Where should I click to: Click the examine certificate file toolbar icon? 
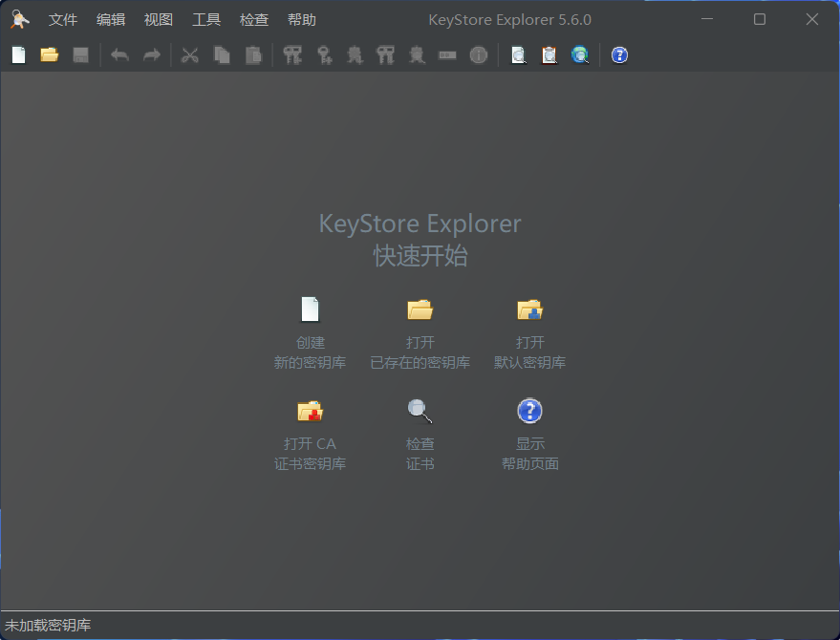point(518,55)
